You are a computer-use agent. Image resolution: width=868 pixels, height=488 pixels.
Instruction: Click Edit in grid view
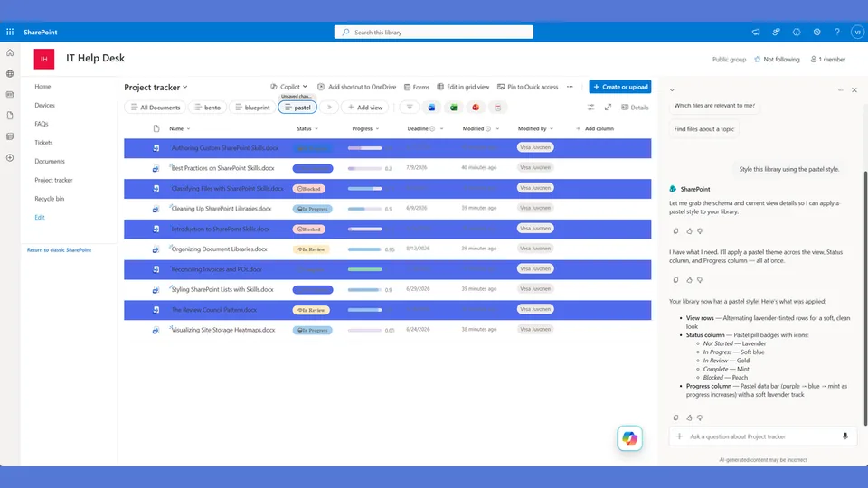pos(463,87)
